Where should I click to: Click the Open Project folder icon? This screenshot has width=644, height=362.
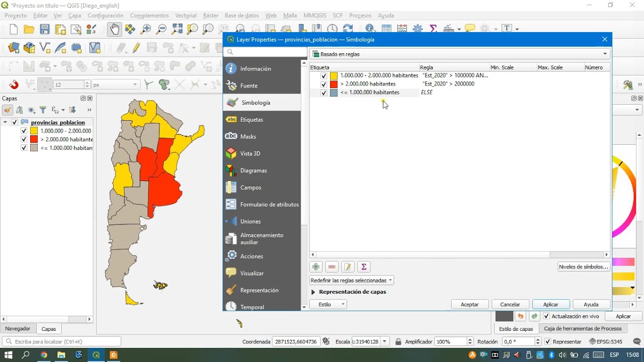pos(29,30)
